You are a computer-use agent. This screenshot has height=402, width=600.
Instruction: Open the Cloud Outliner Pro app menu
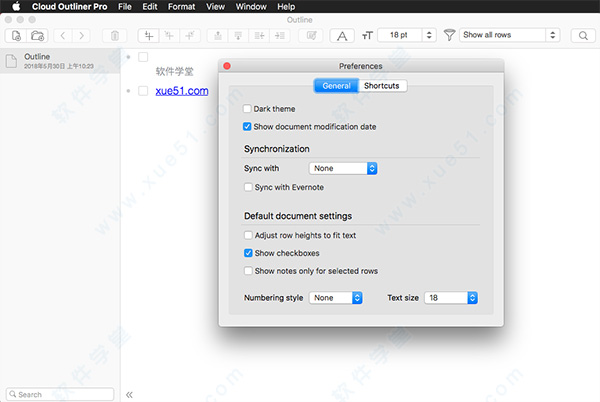70,7
